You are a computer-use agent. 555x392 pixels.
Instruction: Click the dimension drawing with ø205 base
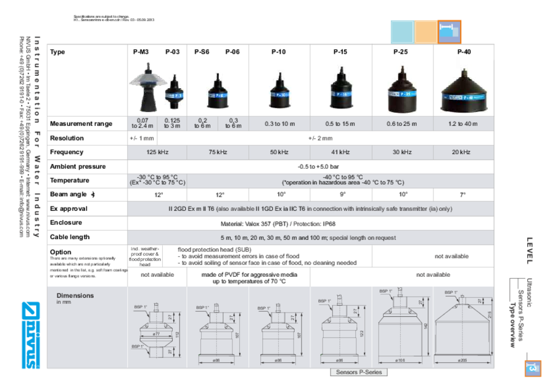[463, 327]
